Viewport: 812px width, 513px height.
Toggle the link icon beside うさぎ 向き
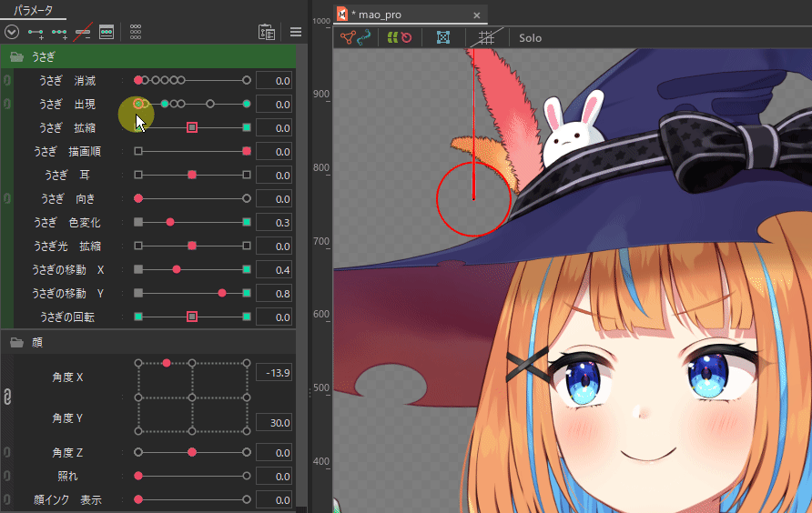7,199
